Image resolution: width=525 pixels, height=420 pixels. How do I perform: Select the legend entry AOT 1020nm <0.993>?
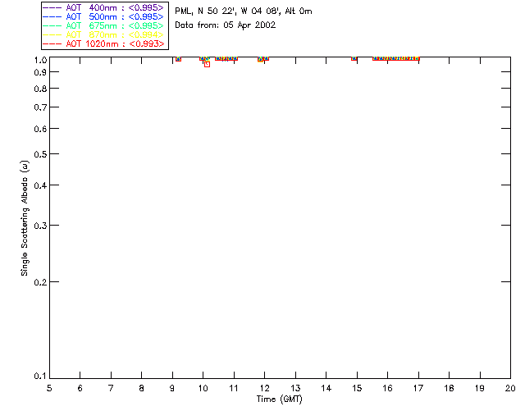click(103, 43)
